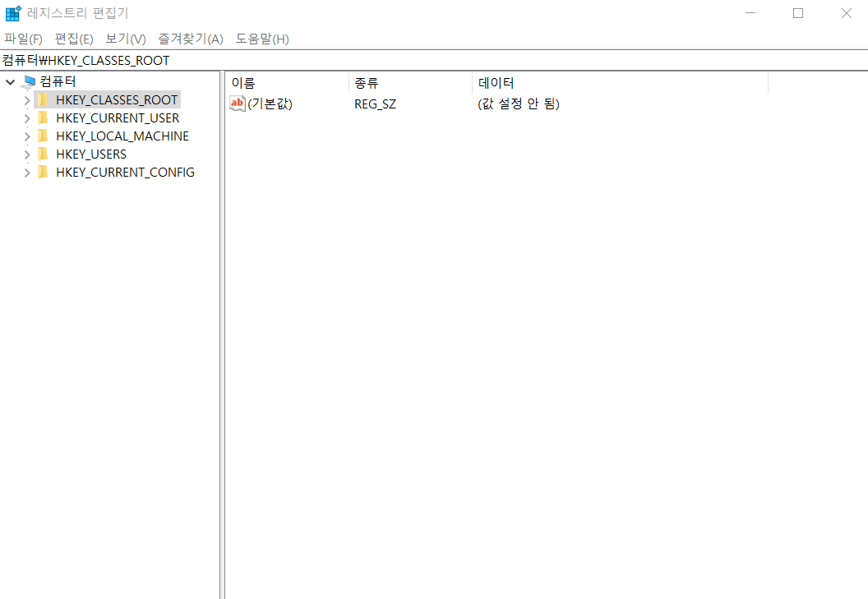The image size is (868, 599).
Task: Select the 컴퓨터 computer icon
Action: pos(28,82)
